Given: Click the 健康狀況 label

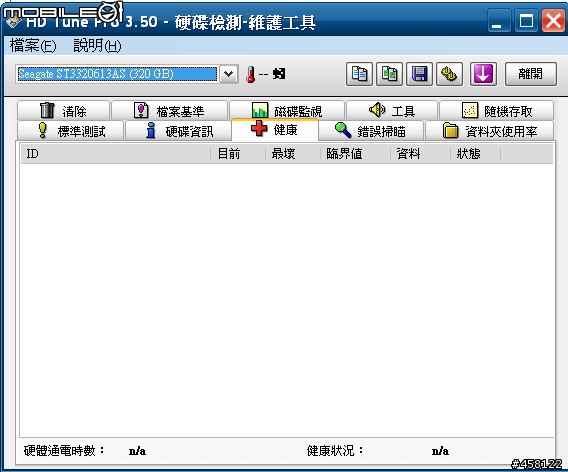Looking at the screenshot, I should (x=335, y=451).
